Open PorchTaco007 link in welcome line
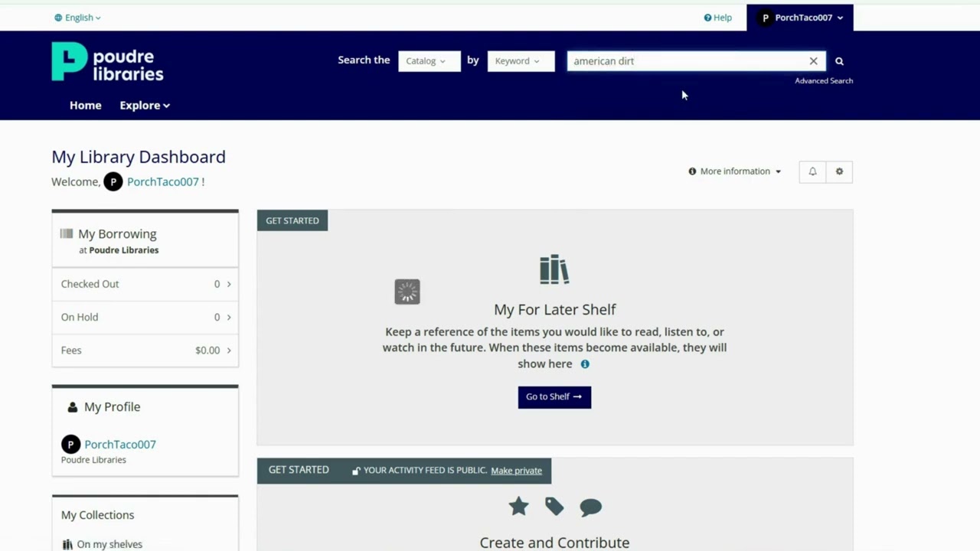The image size is (980, 551). click(x=163, y=182)
